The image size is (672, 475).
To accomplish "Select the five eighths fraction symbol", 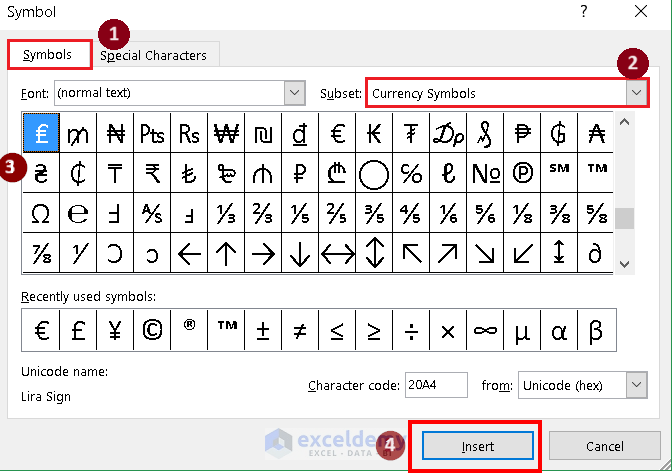I will coord(596,212).
